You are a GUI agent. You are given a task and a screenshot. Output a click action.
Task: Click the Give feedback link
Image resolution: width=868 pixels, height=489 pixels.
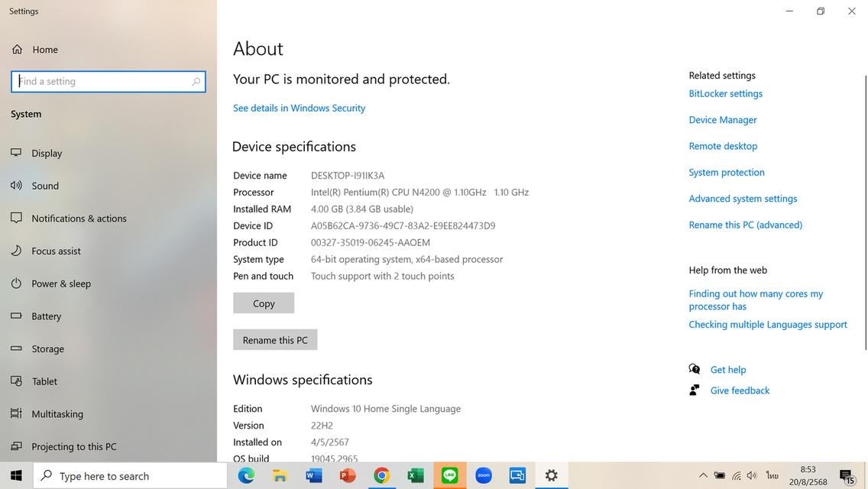tap(740, 390)
